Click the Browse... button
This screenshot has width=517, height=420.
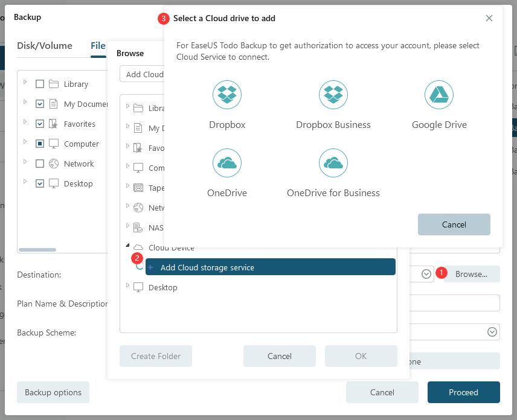pos(471,274)
